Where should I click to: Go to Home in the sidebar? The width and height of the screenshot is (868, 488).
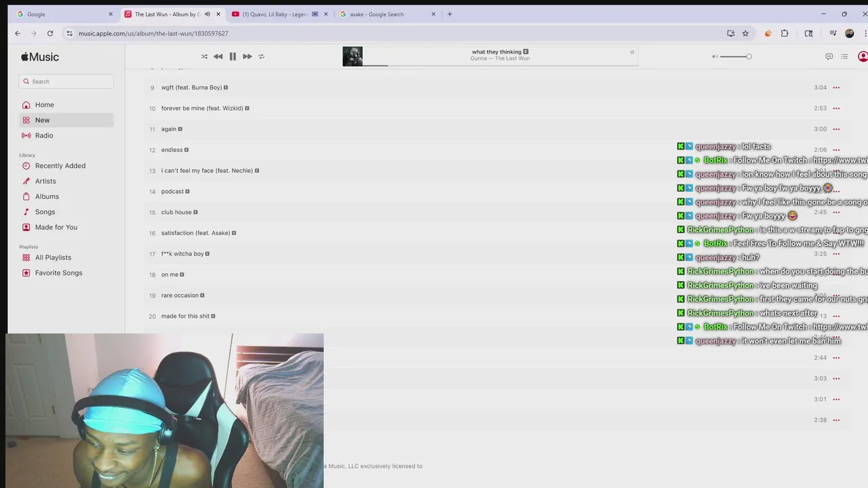tap(66, 104)
